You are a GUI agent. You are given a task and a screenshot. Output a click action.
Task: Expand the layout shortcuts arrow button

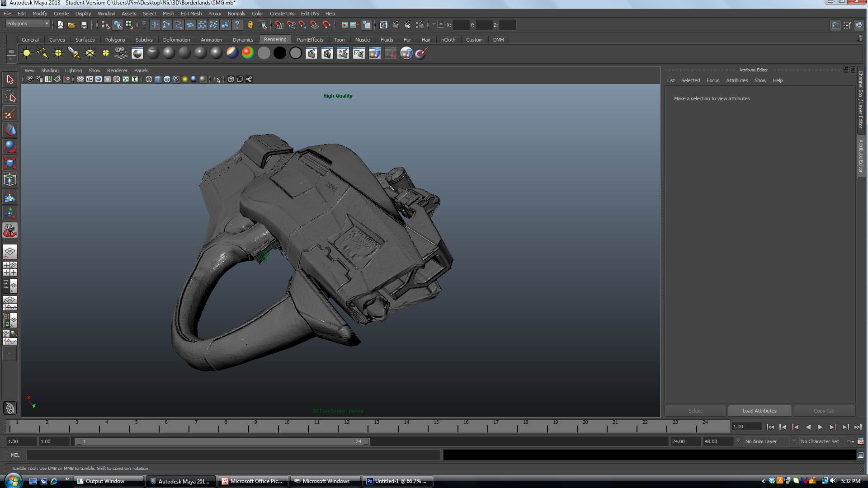9,353
